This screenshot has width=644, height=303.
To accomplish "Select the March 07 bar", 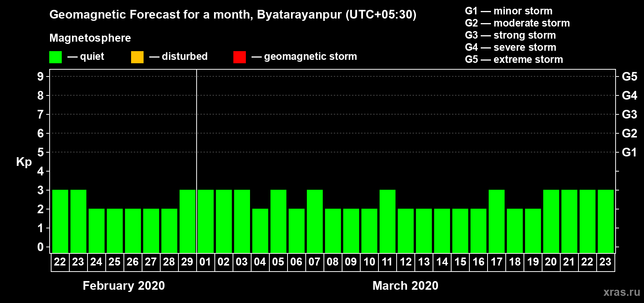I will pos(315,221).
